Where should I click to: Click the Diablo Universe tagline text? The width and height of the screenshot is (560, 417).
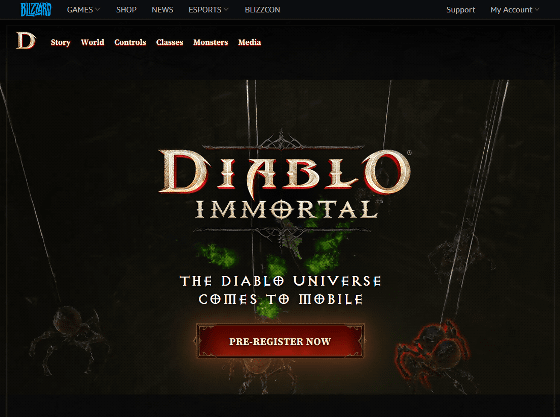280,290
